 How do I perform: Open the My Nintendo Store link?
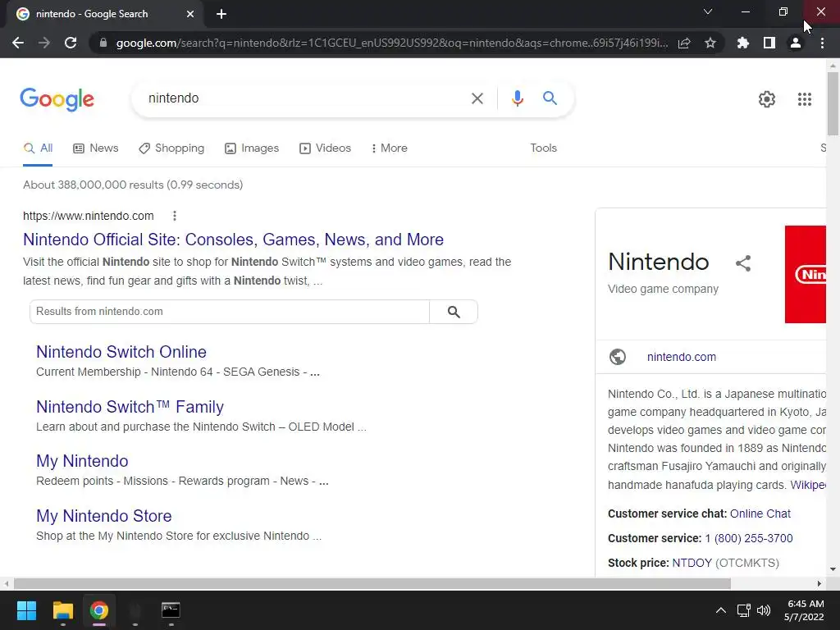pos(104,516)
